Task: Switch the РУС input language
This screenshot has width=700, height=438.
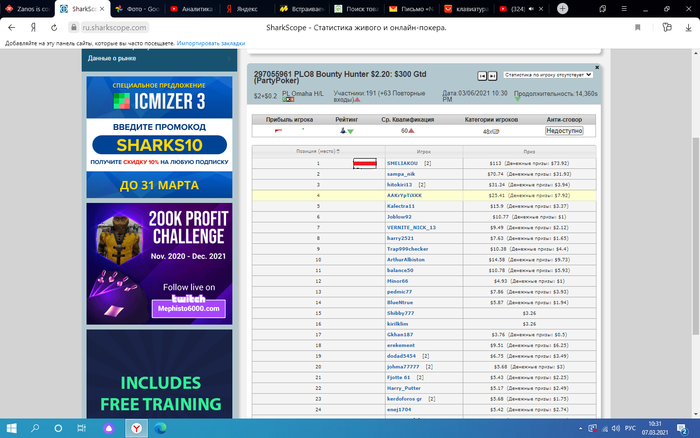Action: click(630, 428)
